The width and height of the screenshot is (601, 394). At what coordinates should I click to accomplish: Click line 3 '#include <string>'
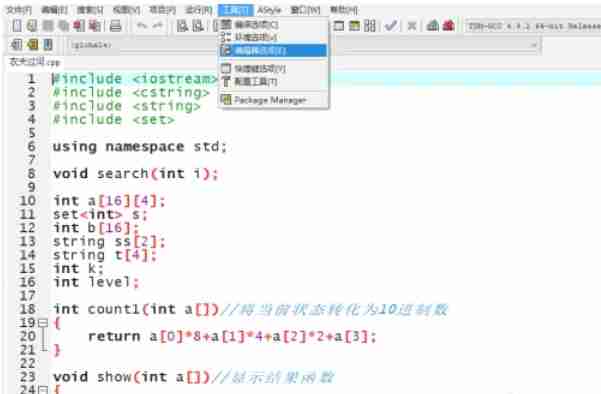click(x=126, y=106)
